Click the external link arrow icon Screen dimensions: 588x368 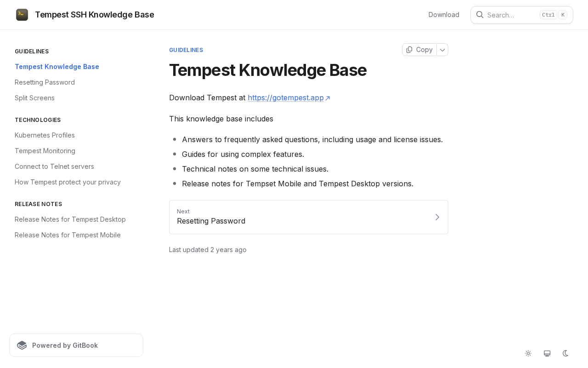pos(328,98)
